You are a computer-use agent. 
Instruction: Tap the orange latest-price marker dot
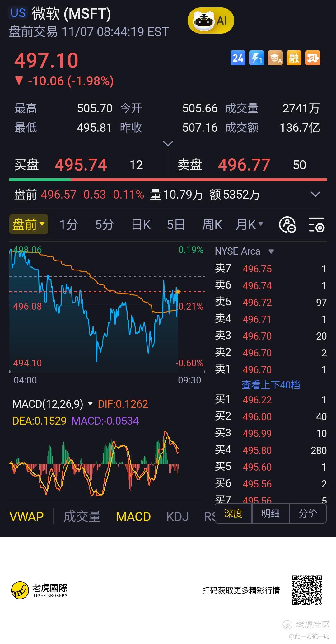178,292
